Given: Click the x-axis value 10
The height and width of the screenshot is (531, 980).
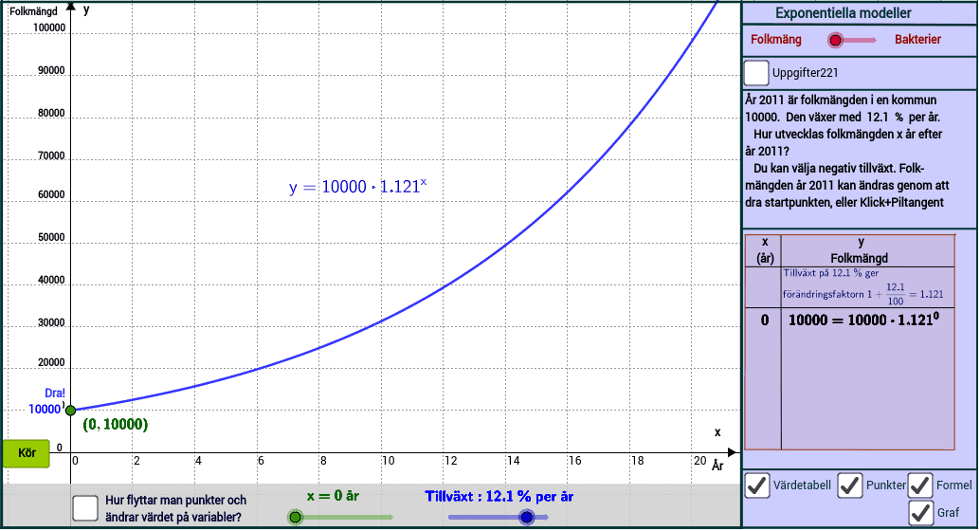Looking at the screenshot, I should tap(389, 461).
